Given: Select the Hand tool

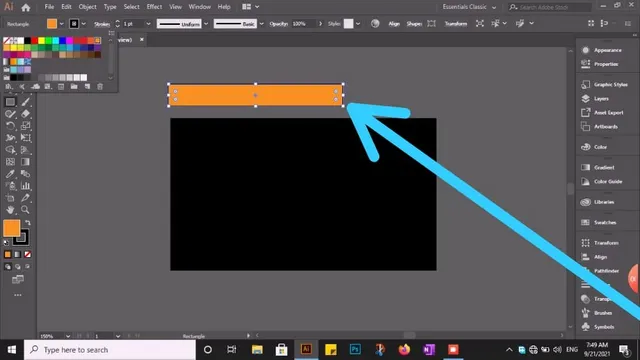Looking at the screenshot, I should click(x=10, y=210).
